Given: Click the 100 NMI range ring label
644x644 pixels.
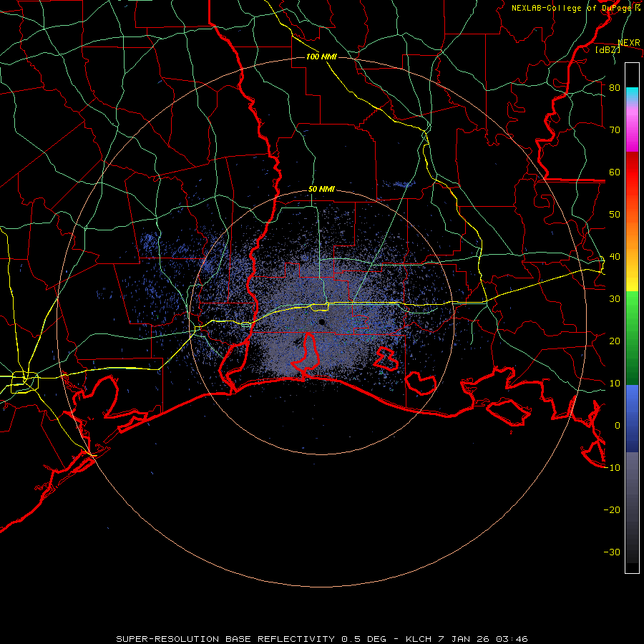Looking at the screenshot, I should [x=321, y=57].
